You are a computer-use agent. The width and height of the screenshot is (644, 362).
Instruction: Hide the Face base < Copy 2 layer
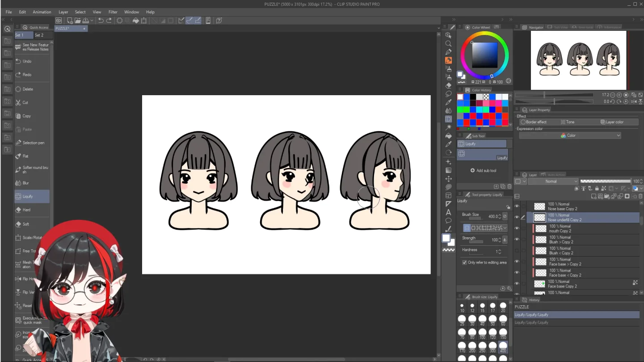517,273
